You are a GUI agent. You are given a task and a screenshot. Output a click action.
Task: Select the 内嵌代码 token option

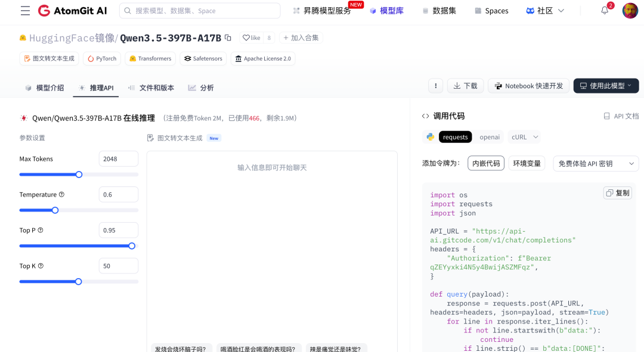coord(486,163)
